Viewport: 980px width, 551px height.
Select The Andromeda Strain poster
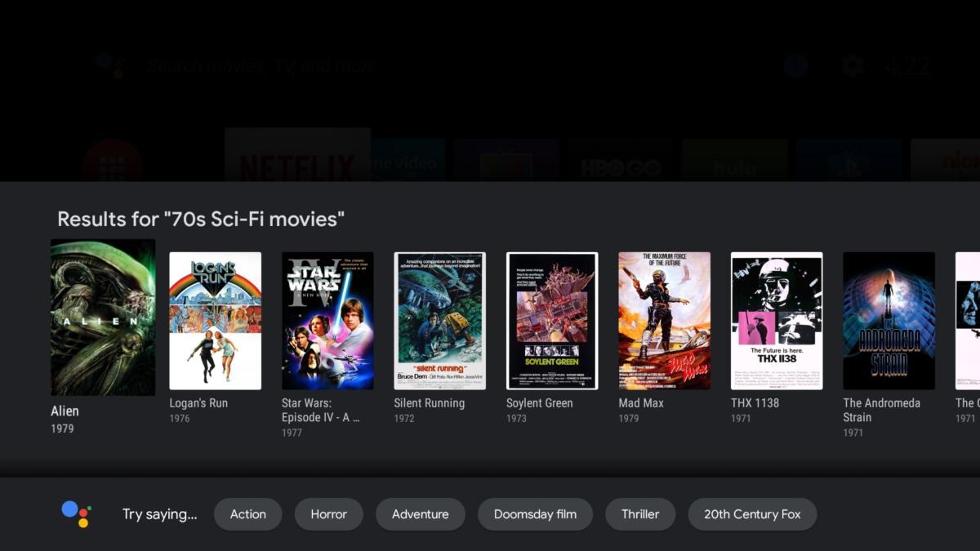point(889,321)
